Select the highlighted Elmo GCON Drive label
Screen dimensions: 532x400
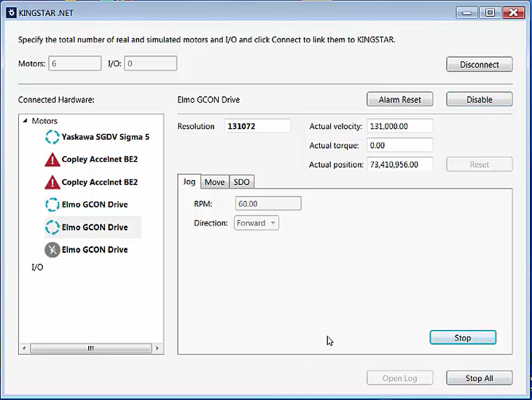[x=95, y=227]
